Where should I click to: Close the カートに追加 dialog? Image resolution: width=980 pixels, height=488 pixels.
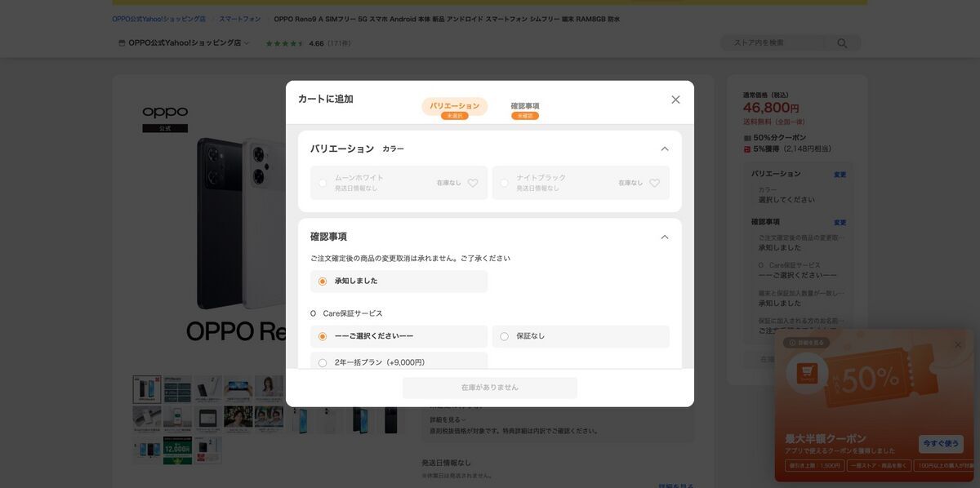675,100
